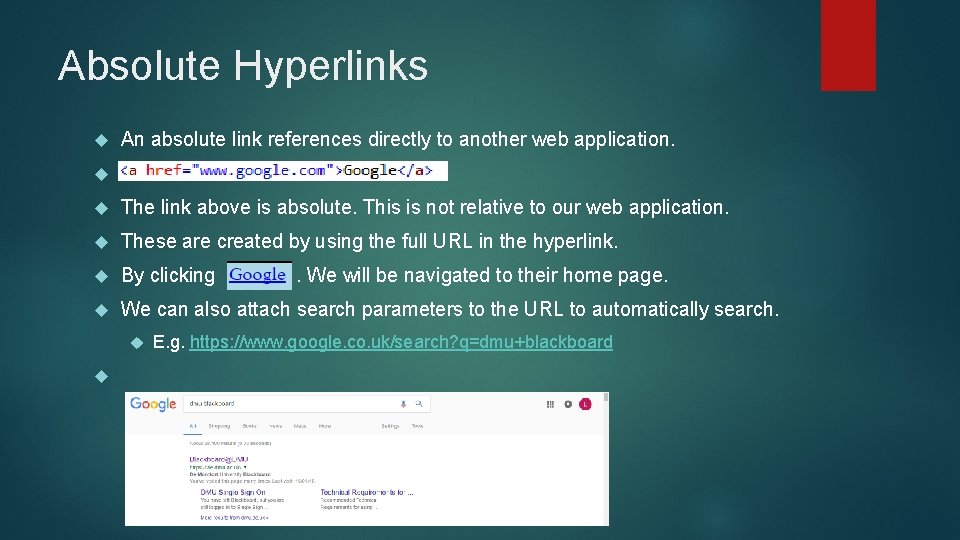Click 'De Montfort University Blackboard' result description
This screenshot has height=540, width=960.
pos(230,474)
